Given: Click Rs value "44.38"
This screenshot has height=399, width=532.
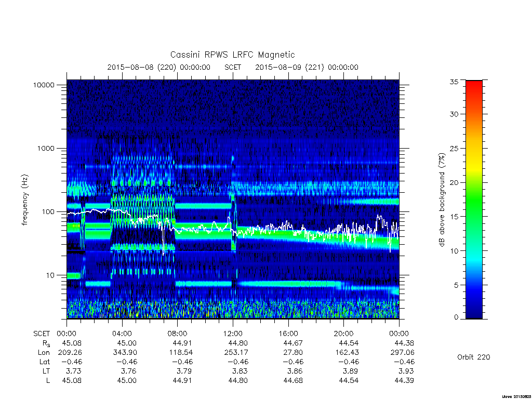Looking at the screenshot, I should coord(404,343).
